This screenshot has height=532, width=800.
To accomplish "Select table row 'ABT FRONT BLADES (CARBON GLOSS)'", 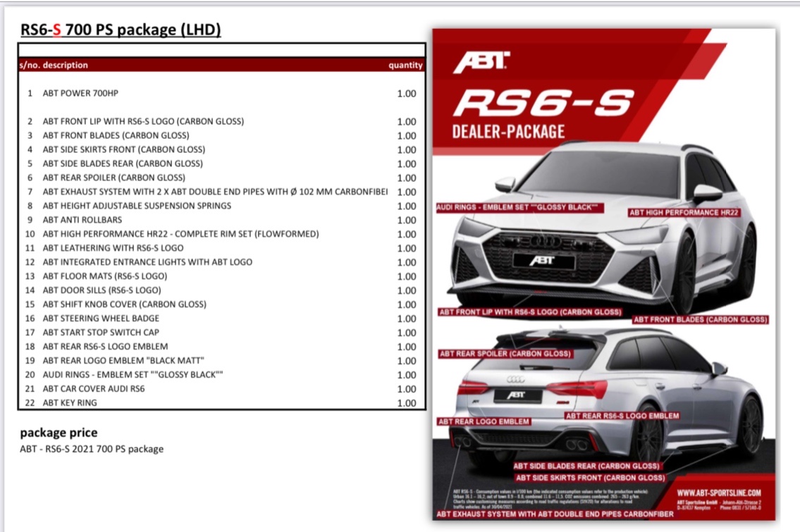I will [x=116, y=136].
